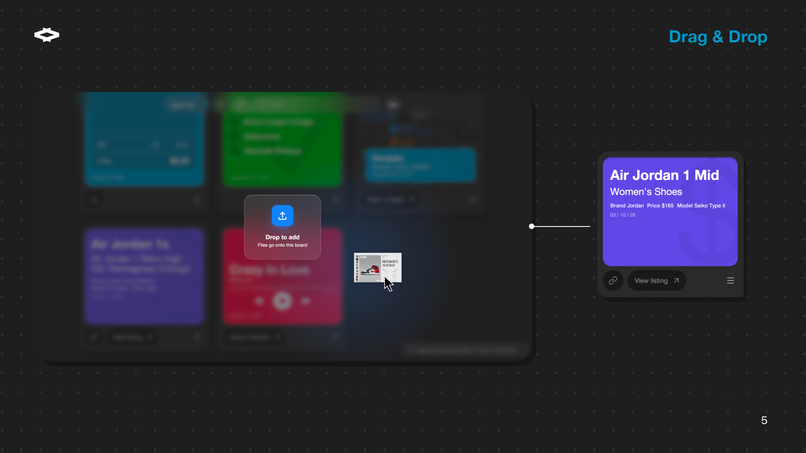Play the blurred Crazy In Love track

(282, 301)
